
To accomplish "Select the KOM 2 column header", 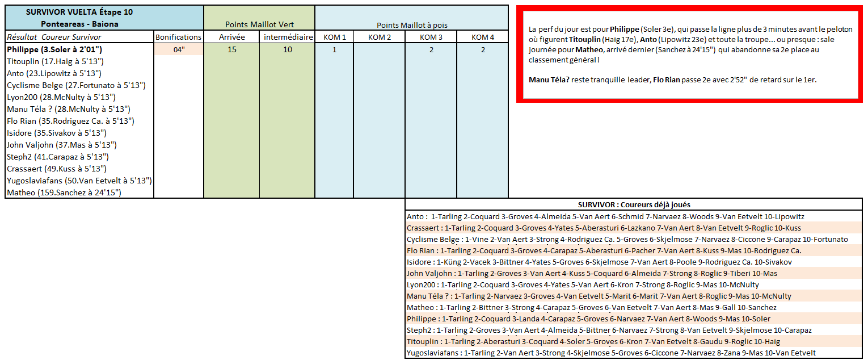I will click(x=379, y=37).
